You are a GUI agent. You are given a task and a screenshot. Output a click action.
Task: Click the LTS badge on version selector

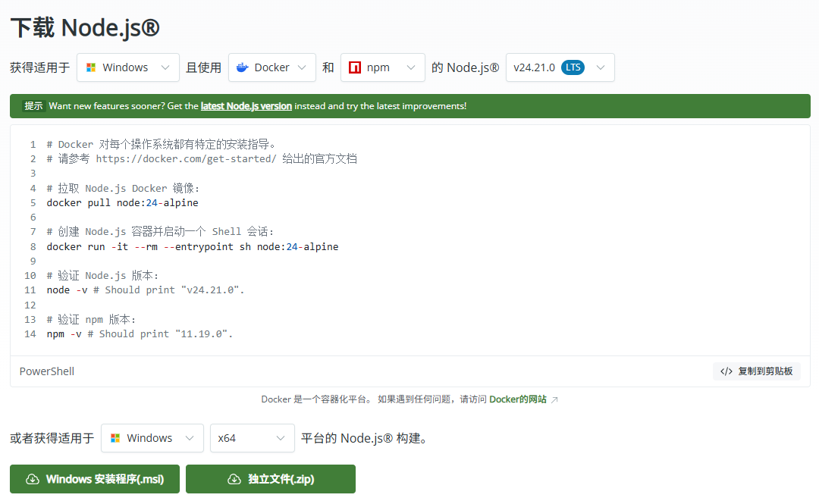pos(573,67)
